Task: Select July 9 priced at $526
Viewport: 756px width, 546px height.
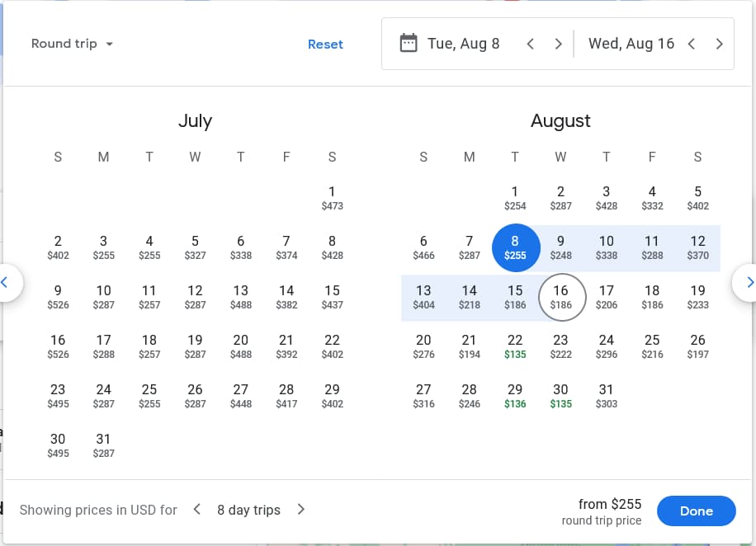Action: click(58, 297)
